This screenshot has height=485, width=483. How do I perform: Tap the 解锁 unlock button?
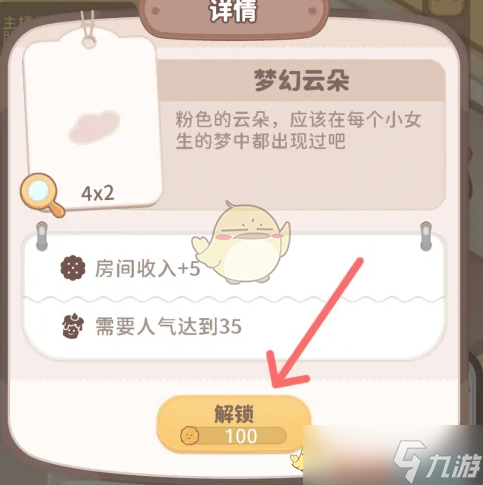(x=234, y=424)
